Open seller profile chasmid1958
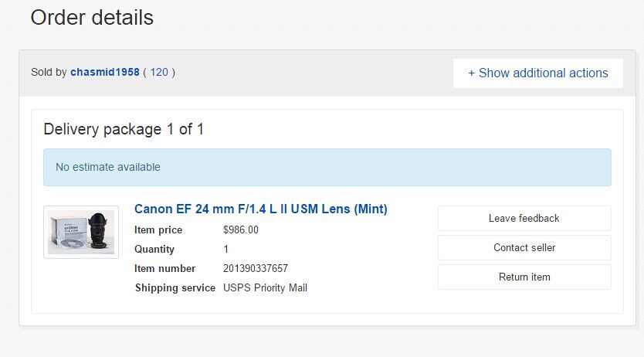 pyautogui.click(x=105, y=73)
